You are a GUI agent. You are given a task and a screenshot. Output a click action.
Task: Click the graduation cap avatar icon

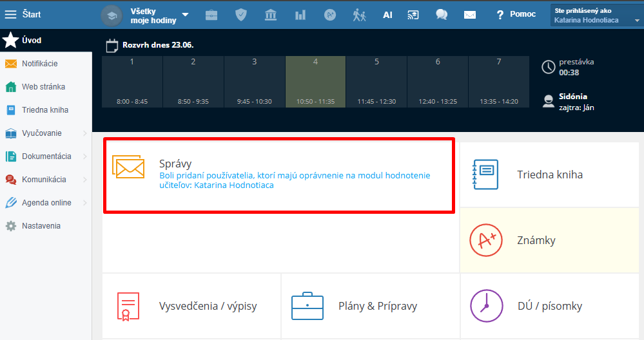coord(112,15)
